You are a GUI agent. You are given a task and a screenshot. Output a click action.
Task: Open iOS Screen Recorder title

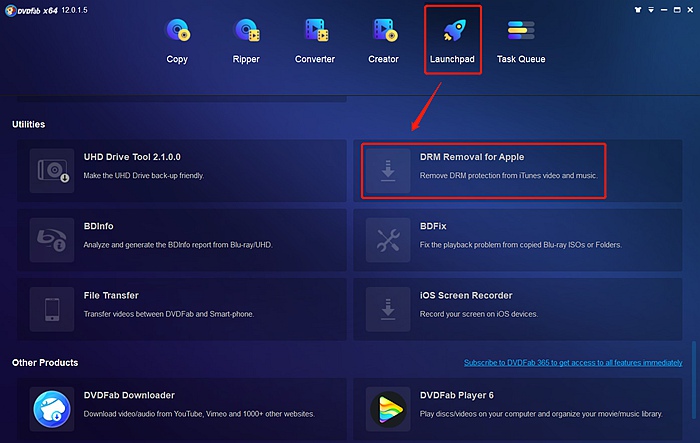click(x=466, y=296)
